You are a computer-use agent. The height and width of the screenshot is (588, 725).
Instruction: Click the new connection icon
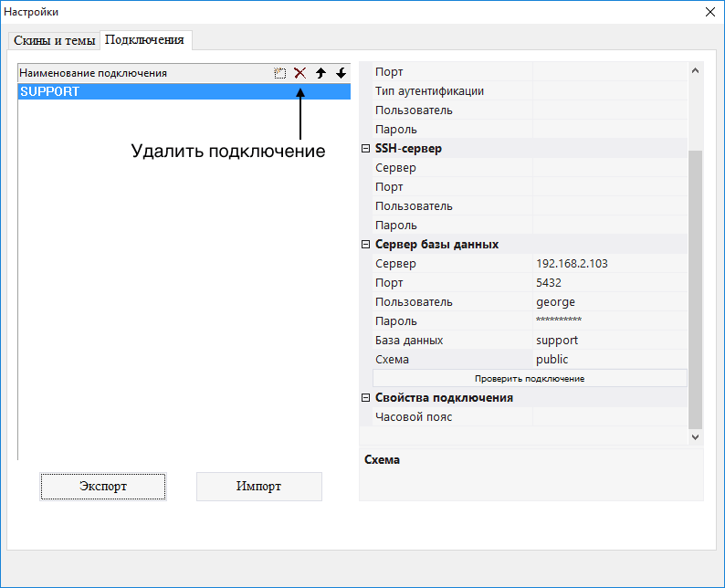click(280, 73)
